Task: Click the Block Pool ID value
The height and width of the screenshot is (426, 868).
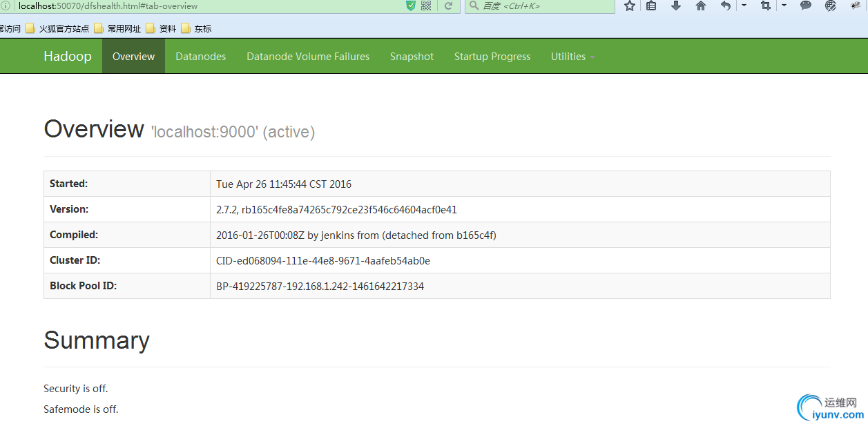Action: click(x=320, y=287)
